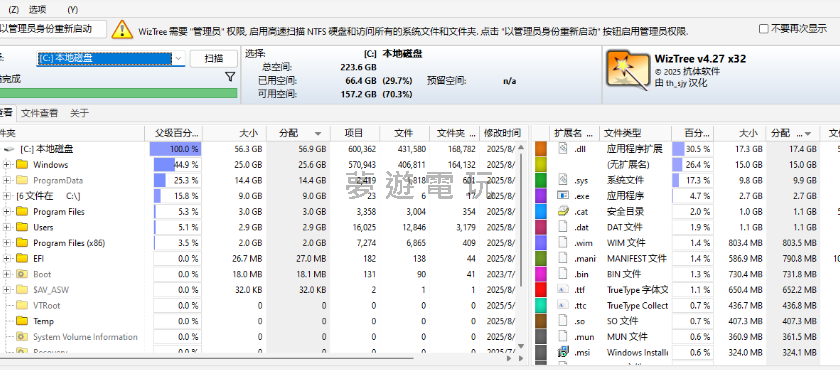Click the .ttc font collection icon

pyautogui.click(x=562, y=305)
